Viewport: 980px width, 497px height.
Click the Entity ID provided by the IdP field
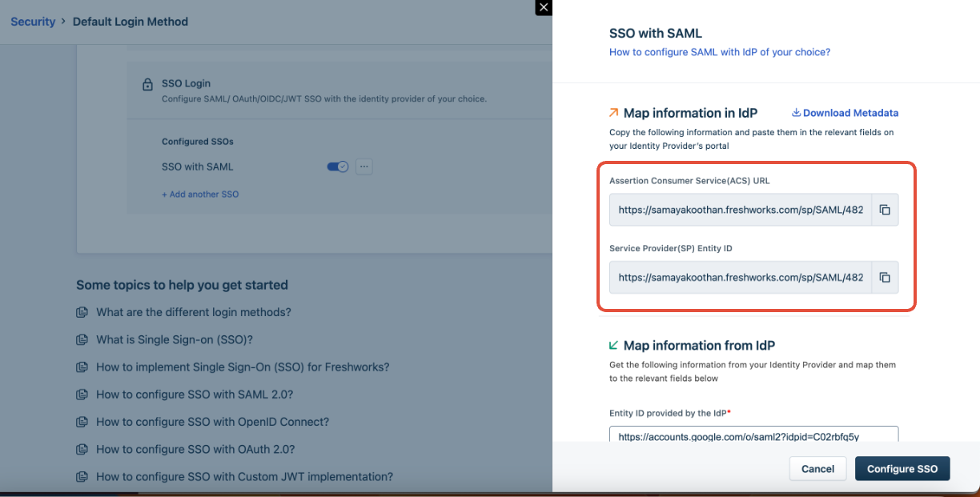tap(753, 435)
